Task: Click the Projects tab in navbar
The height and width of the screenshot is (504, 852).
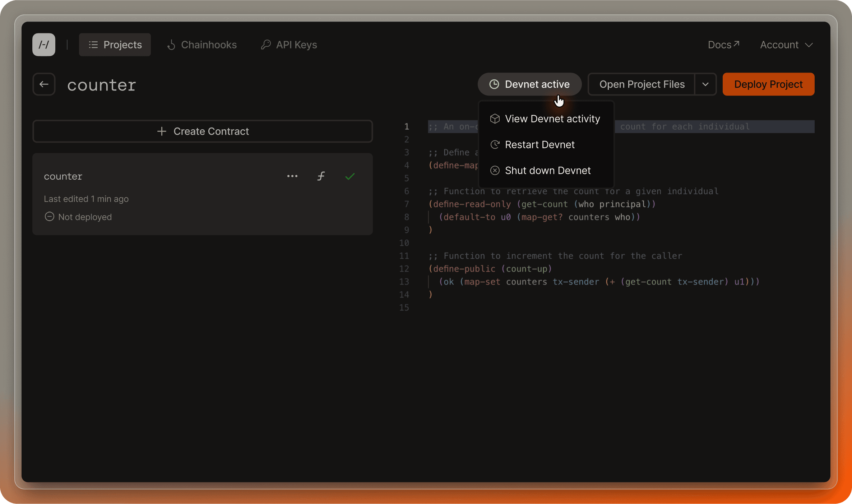Action: [x=115, y=45]
